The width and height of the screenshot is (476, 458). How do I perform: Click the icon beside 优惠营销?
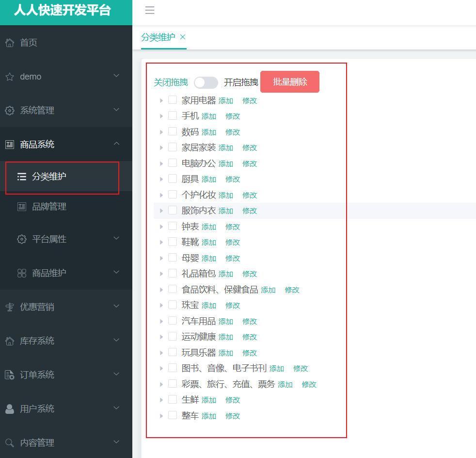coord(10,307)
